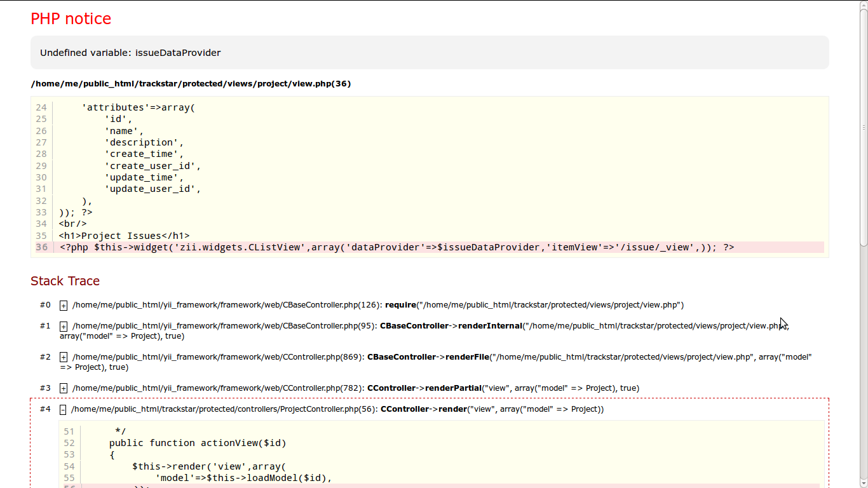Screen dimensions: 868x488
Task: Click the 'Undefined variable: issueDataProvider' message box
Action: [x=430, y=53]
